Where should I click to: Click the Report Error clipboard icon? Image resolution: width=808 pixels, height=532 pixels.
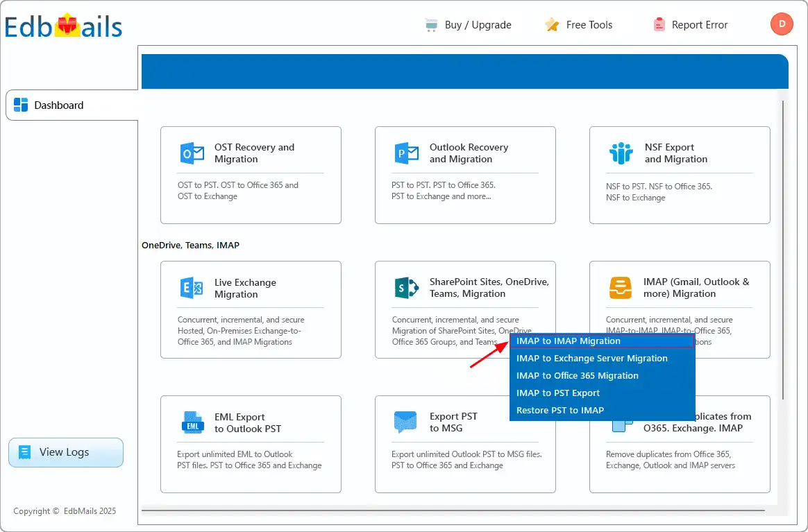coord(659,25)
